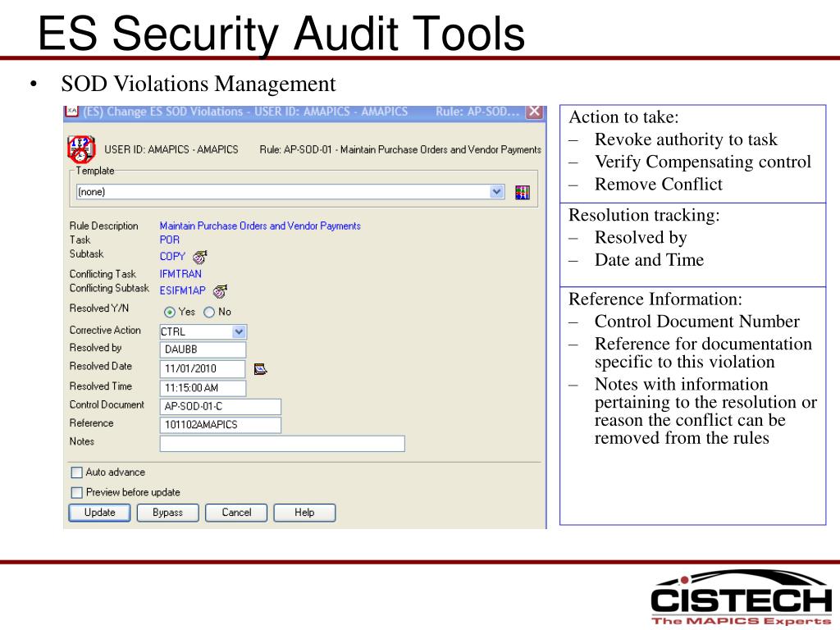Image resolution: width=840 pixels, height=630 pixels.
Task: Click the Corrective Action field label
Action: pos(105,330)
